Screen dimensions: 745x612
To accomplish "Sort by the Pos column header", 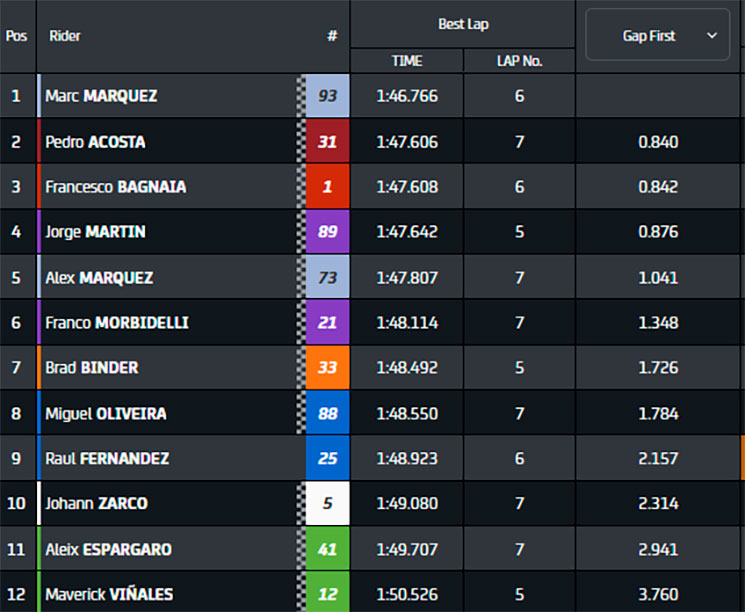I will [x=16, y=36].
